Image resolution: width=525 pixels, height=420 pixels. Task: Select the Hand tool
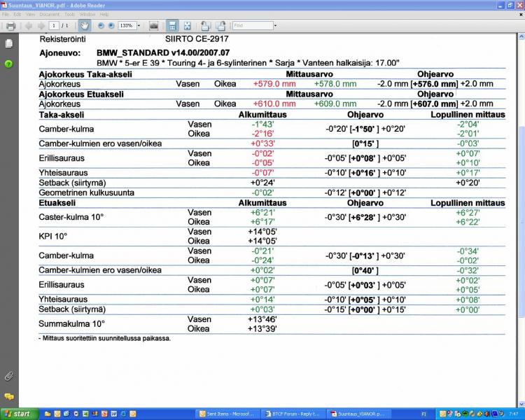[x=85, y=25]
